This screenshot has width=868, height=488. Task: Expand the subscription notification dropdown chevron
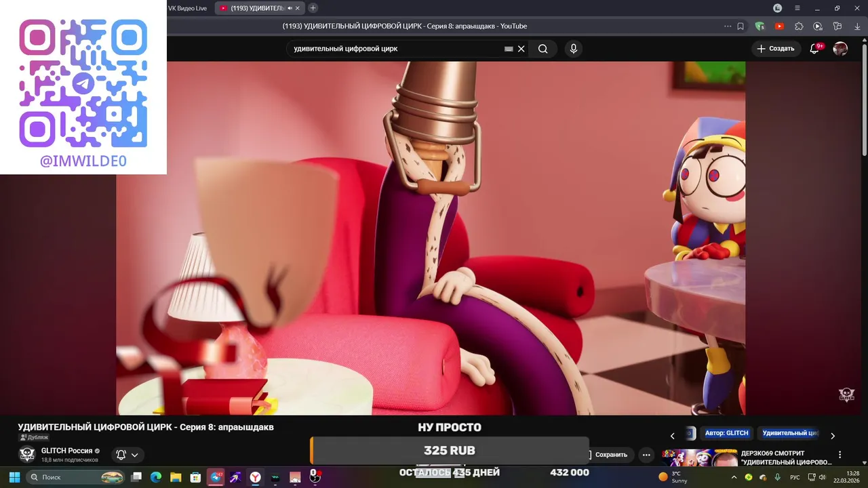[x=135, y=455]
